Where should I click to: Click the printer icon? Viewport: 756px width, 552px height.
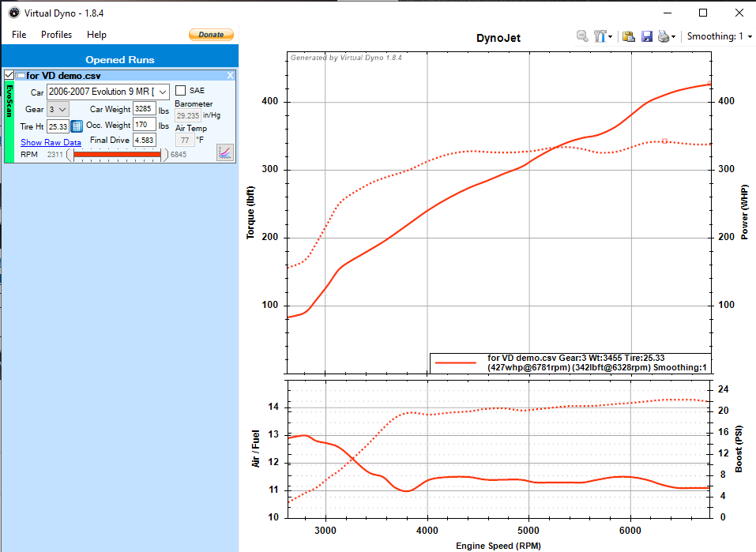tap(664, 36)
